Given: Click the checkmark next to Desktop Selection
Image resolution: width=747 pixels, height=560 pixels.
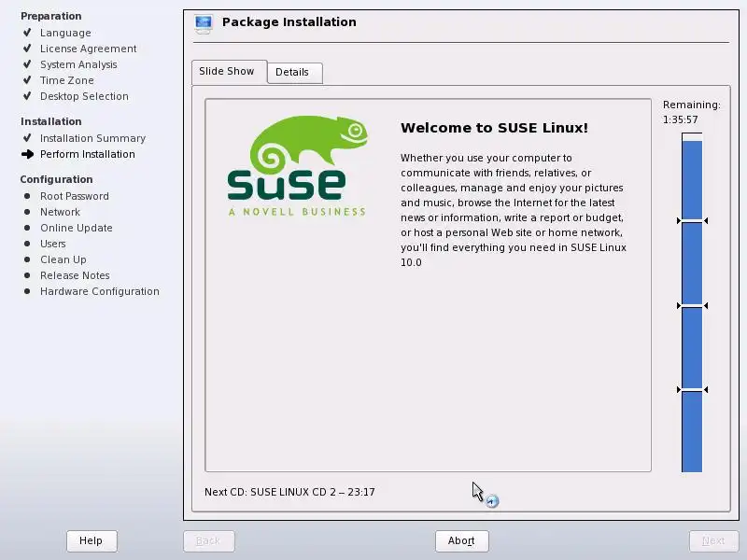Looking at the screenshot, I should pyautogui.click(x=27, y=96).
